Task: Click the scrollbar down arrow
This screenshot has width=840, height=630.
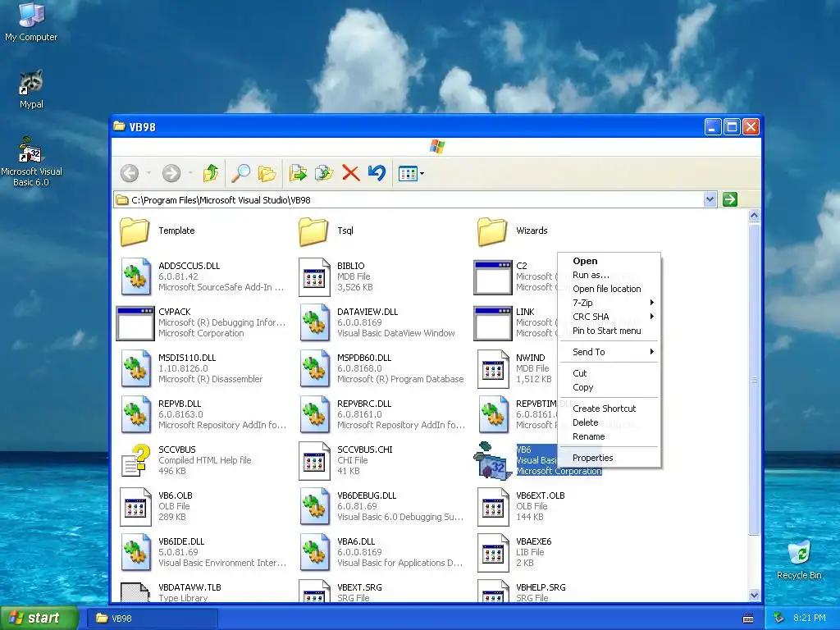Action: 754,595
